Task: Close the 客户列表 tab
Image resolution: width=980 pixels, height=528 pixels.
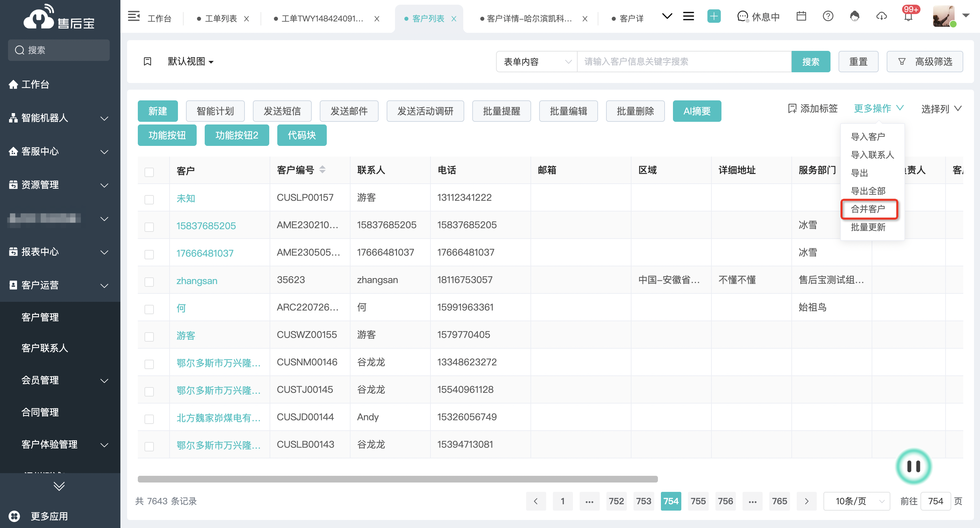Action: [454, 19]
